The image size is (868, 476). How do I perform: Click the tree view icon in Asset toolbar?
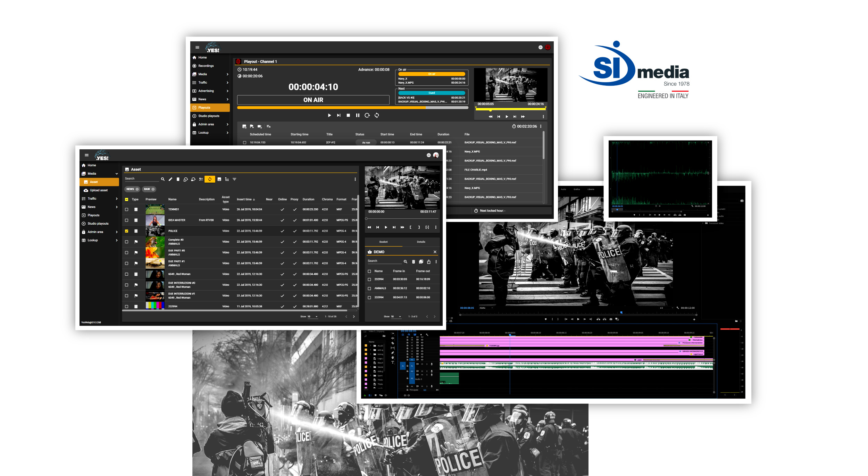point(227,179)
